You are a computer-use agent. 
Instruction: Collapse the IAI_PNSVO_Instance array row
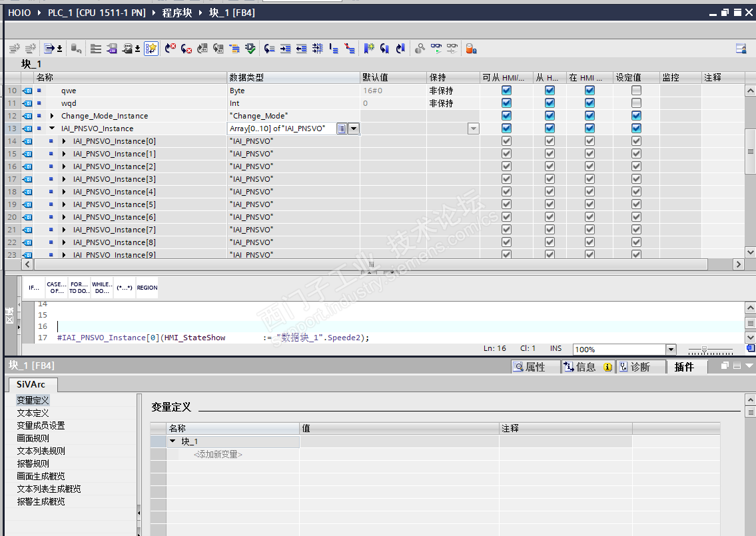coord(52,129)
